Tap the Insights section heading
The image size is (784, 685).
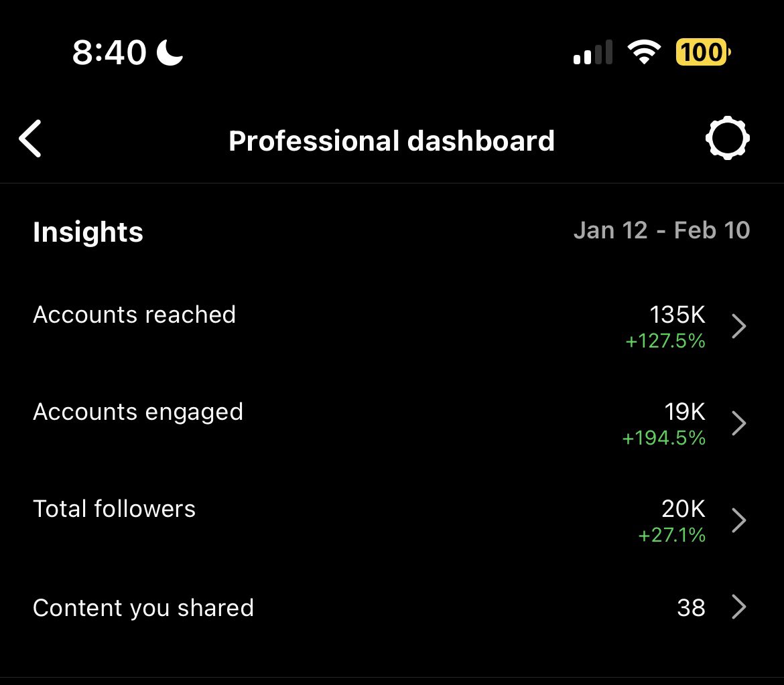click(88, 232)
